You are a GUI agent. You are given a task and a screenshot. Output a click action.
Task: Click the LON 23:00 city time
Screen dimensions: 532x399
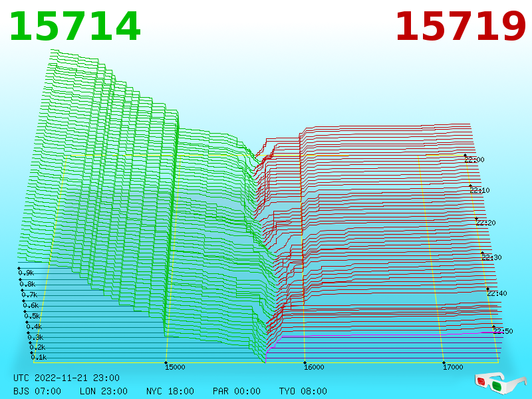(104, 391)
